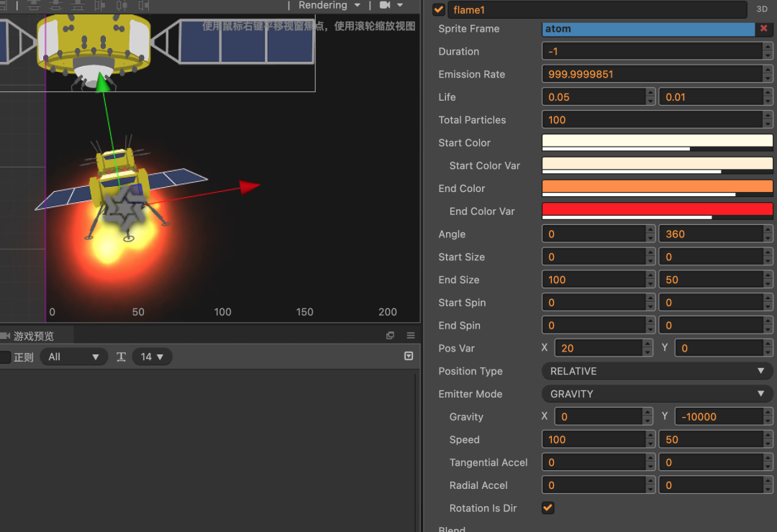The width and height of the screenshot is (777, 532).
Task: Open the End Color swatch
Action: click(x=657, y=188)
